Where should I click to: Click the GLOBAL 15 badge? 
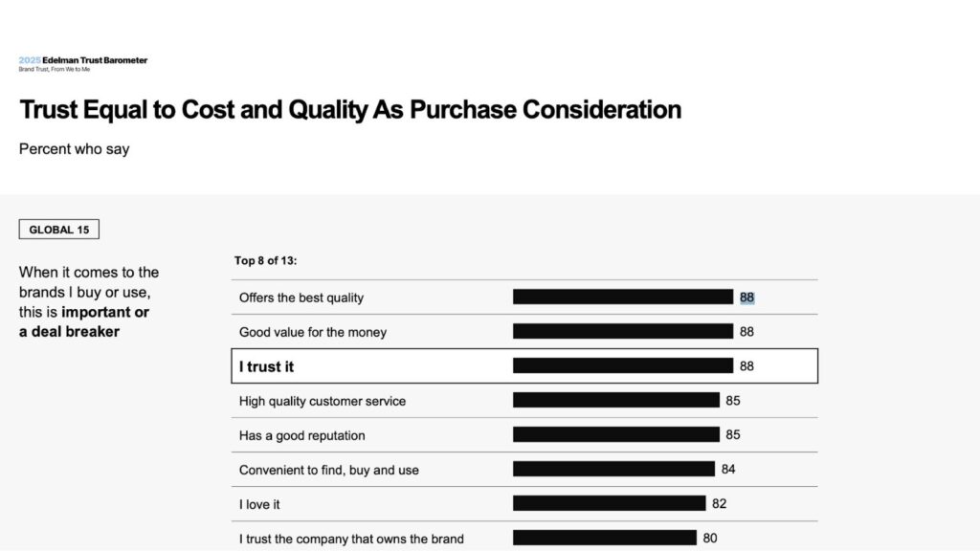[59, 230]
